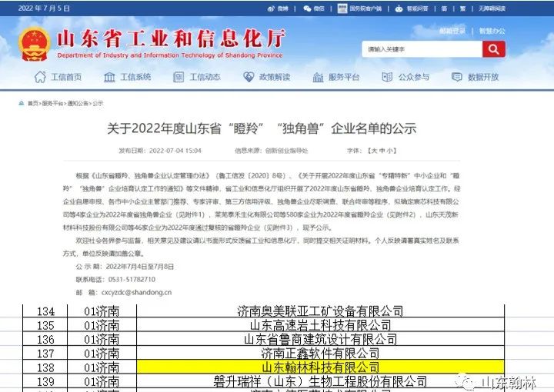Click row number 134
The image size is (554, 392).
[45, 311]
